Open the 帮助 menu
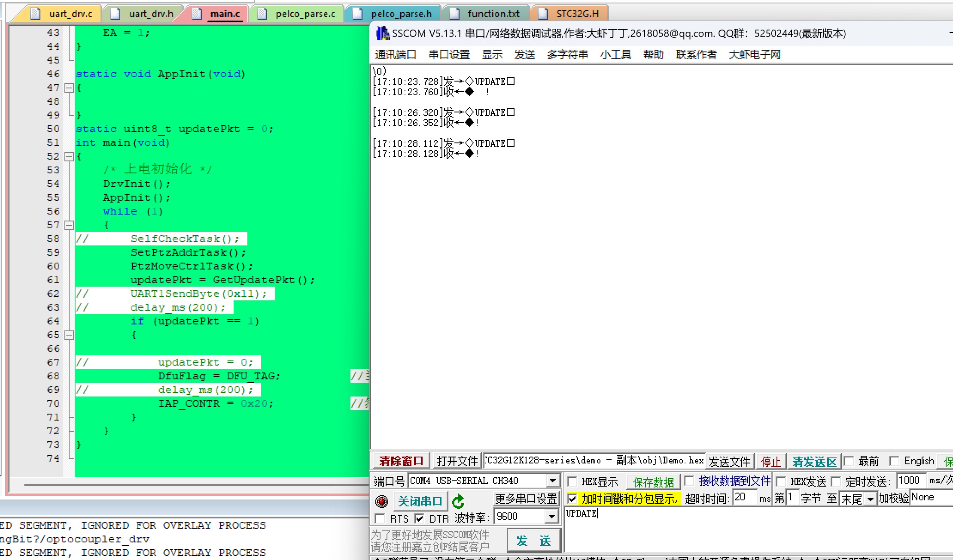The height and width of the screenshot is (560, 953). tap(654, 54)
